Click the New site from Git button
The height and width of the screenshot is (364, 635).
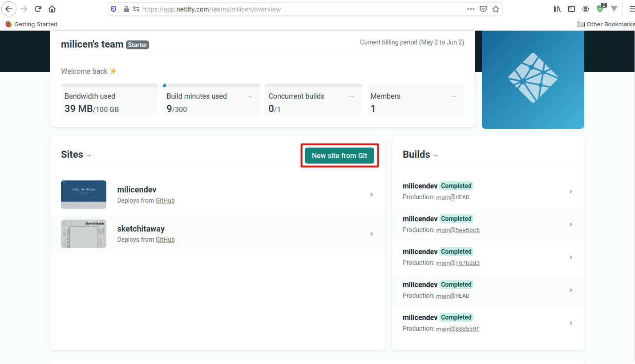point(340,156)
